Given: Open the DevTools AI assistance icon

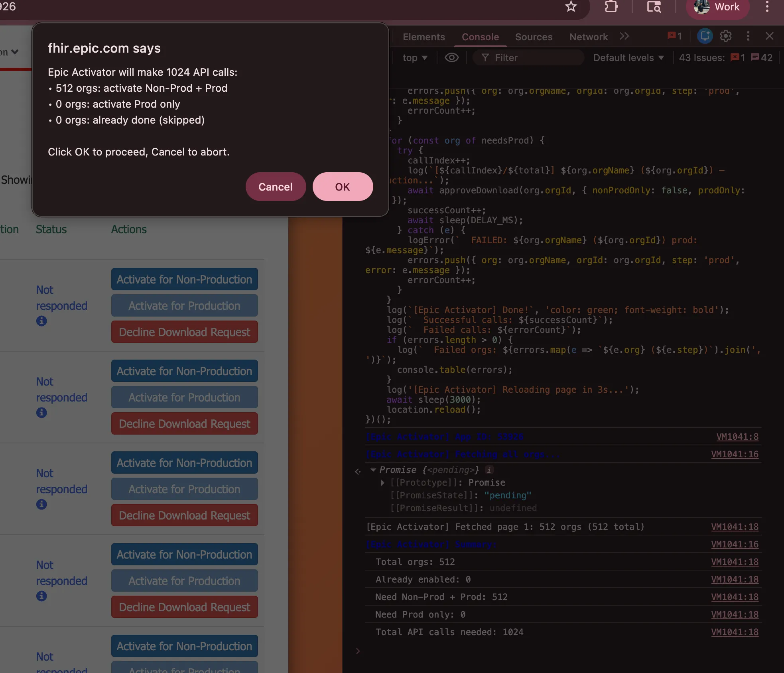Looking at the screenshot, I should point(705,36).
